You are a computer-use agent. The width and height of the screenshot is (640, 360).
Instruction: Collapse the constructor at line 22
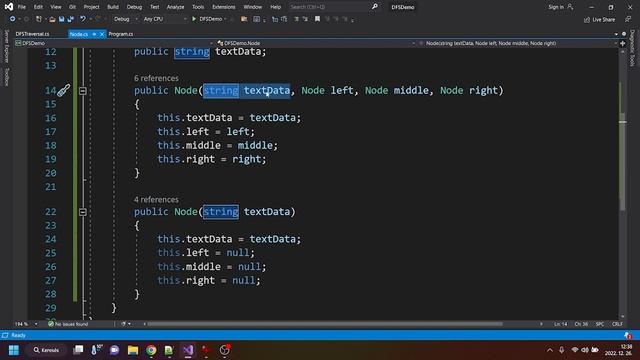pyautogui.click(x=82, y=212)
